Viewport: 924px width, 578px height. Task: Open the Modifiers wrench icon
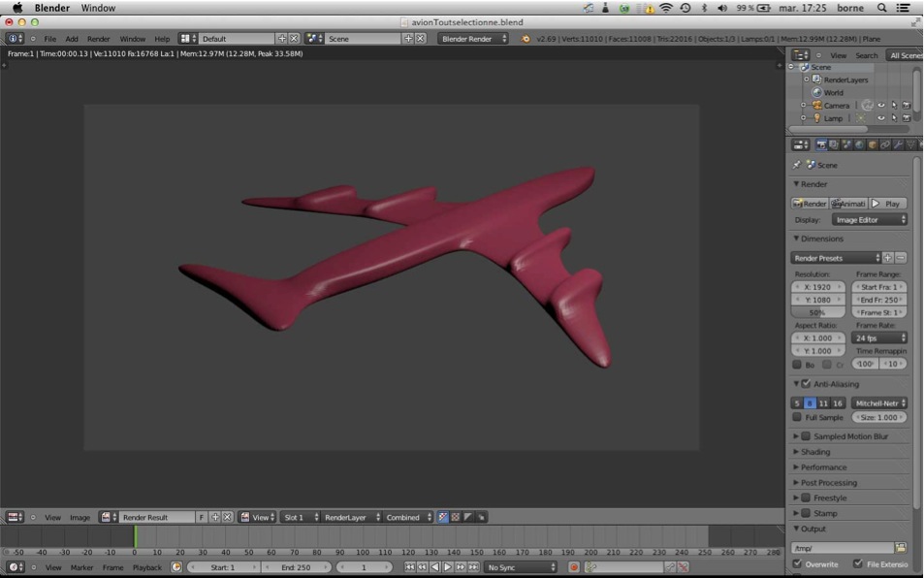click(x=898, y=144)
